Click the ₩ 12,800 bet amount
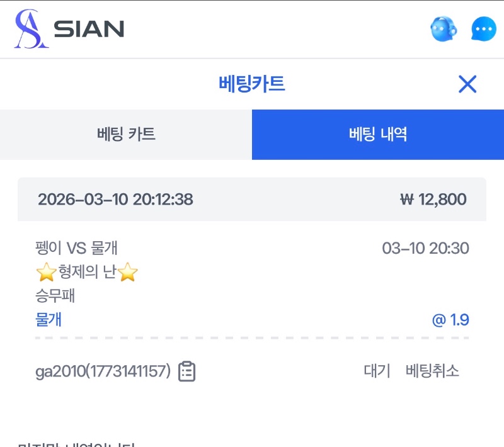Screen dimensions: 504x447 (x=433, y=200)
